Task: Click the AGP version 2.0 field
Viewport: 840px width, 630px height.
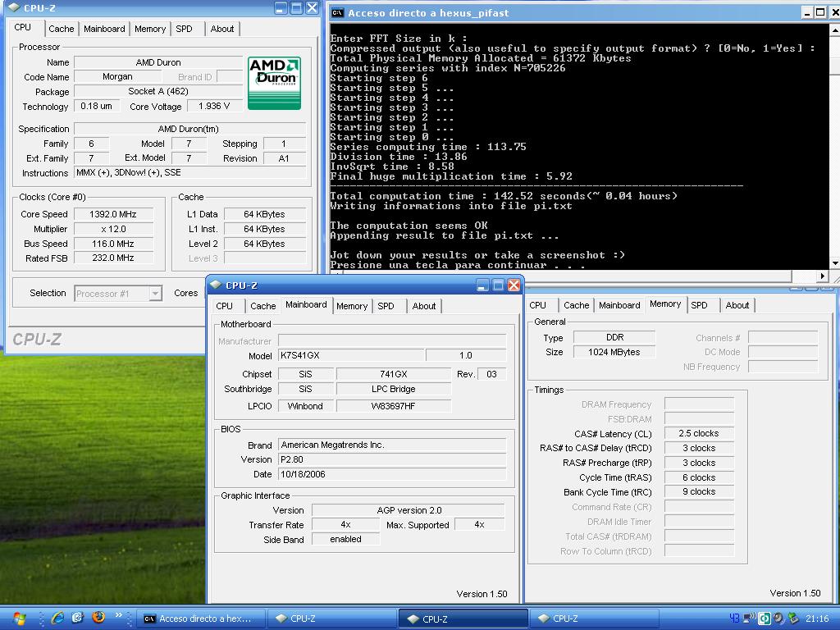Action: [409, 510]
